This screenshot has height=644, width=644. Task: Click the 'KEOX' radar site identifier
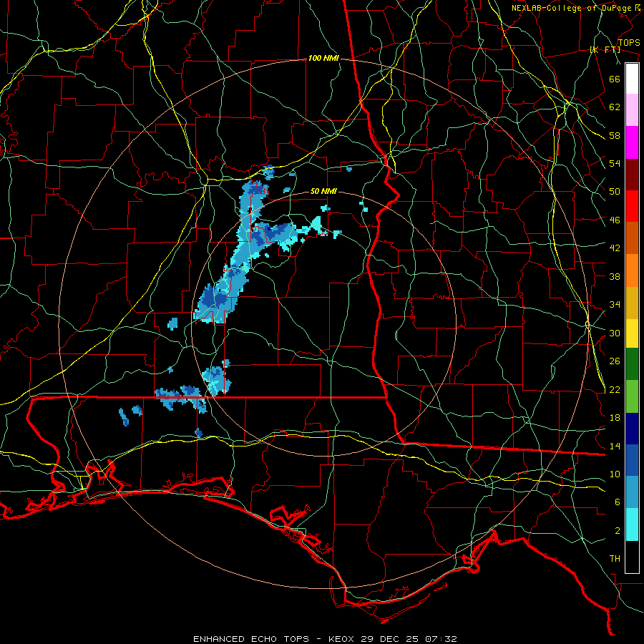(x=343, y=639)
